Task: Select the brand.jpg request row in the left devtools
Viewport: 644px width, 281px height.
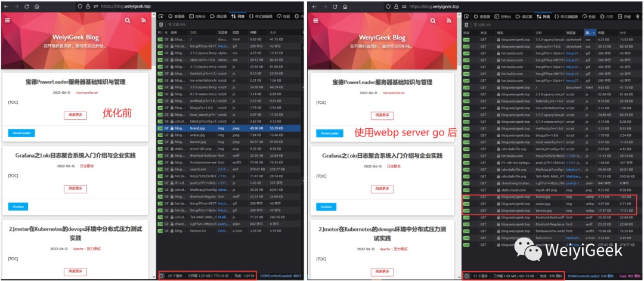Action: point(229,128)
